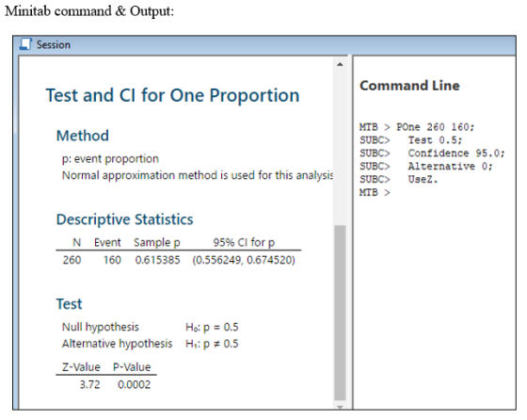Click the H₀: p = 0.5 statement
Image resolution: width=527 pixels, height=420 pixels.
click(212, 327)
